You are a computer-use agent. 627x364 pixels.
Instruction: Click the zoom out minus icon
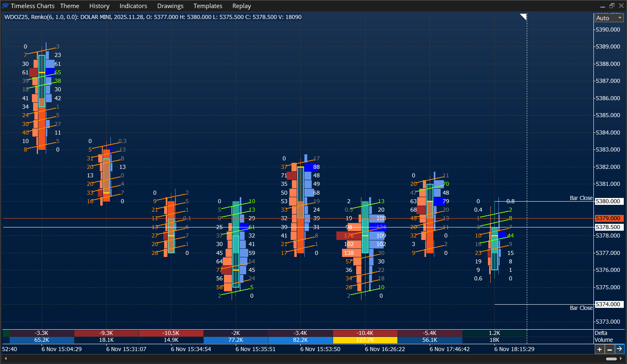(610, 349)
